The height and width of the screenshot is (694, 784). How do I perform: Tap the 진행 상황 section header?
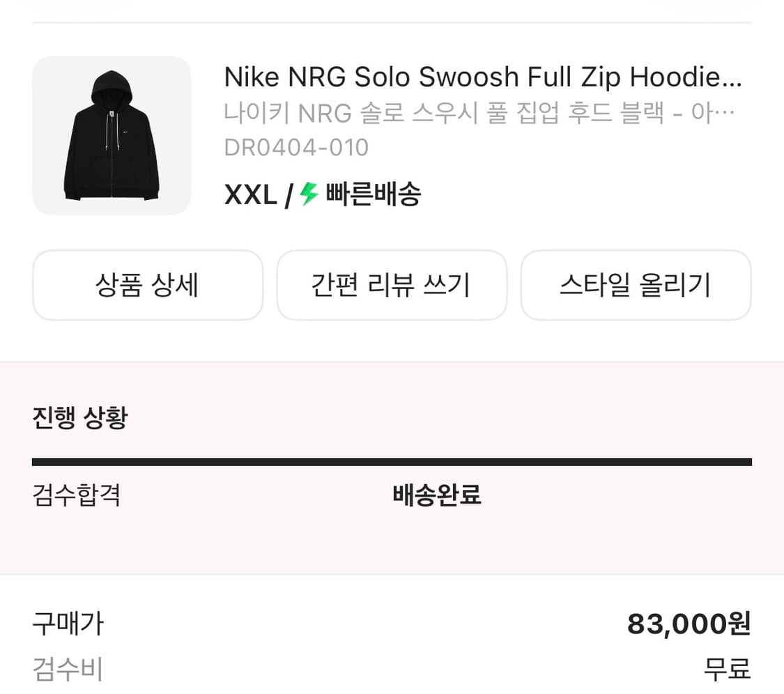(79, 417)
